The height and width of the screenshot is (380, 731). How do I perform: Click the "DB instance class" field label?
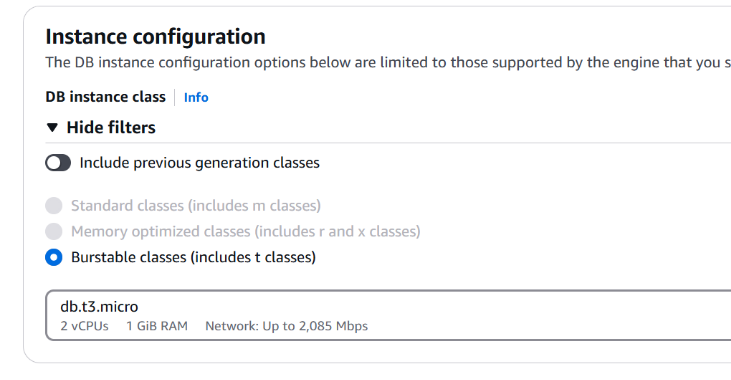tap(105, 97)
